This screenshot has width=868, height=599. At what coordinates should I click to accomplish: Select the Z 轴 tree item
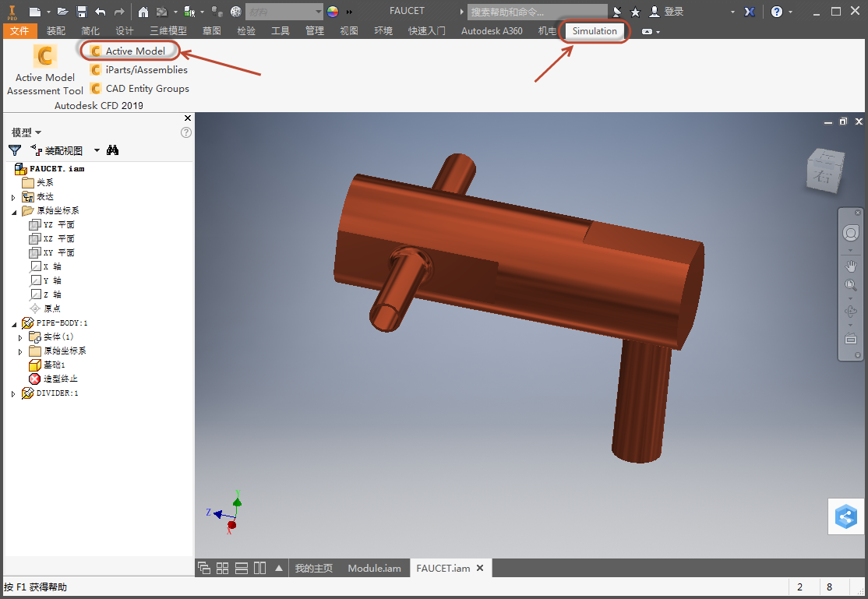click(x=45, y=294)
